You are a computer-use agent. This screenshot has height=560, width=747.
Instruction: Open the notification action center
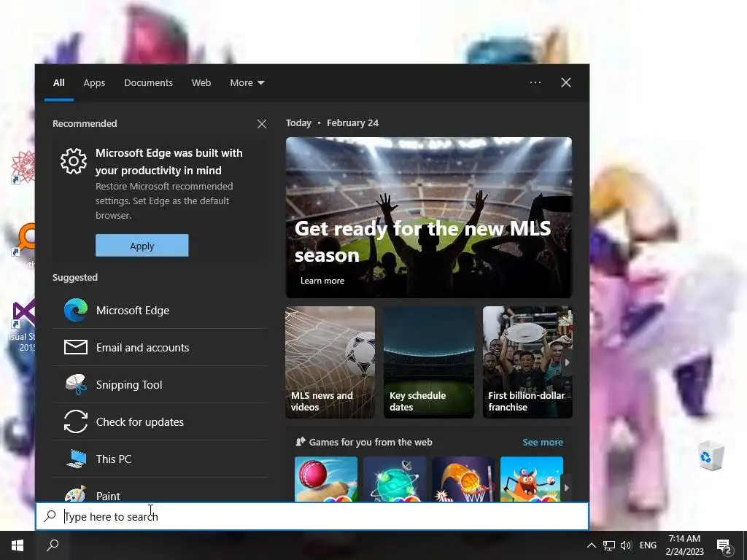pyautogui.click(x=724, y=546)
